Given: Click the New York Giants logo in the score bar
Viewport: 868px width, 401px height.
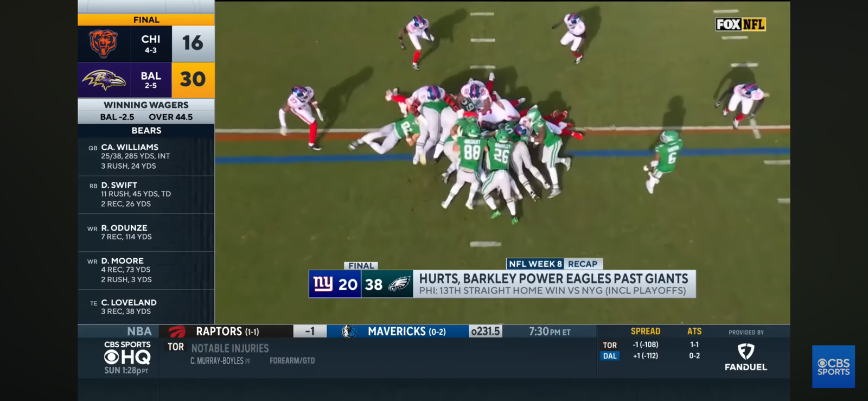Looking at the screenshot, I should (x=323, y=284).
